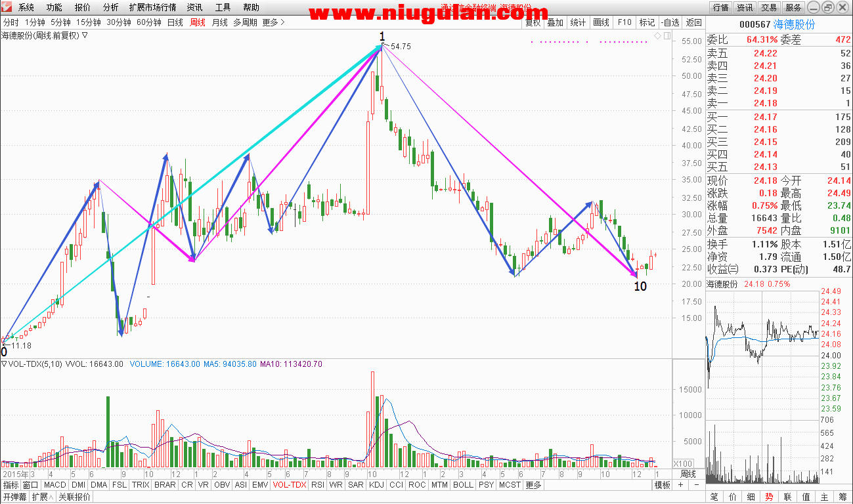Click the 标记 mark button

click(647, 22)
